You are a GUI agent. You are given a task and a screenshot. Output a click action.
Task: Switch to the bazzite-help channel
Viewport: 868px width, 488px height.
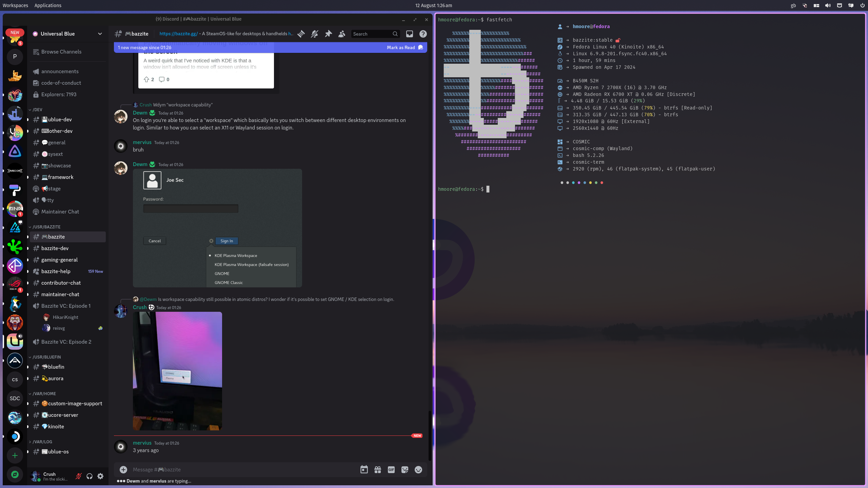(x=56, y=271)
